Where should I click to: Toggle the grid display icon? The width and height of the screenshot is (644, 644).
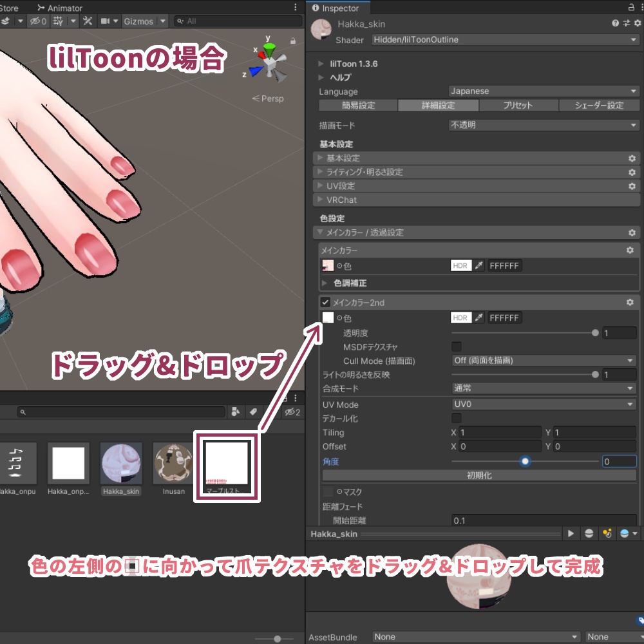57,21
